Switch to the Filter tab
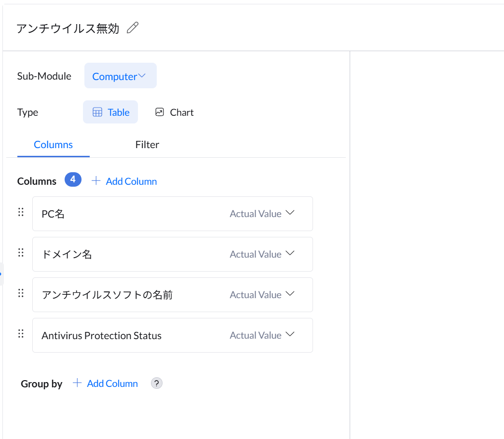The image size is (504, 439). tap(147, 145)
